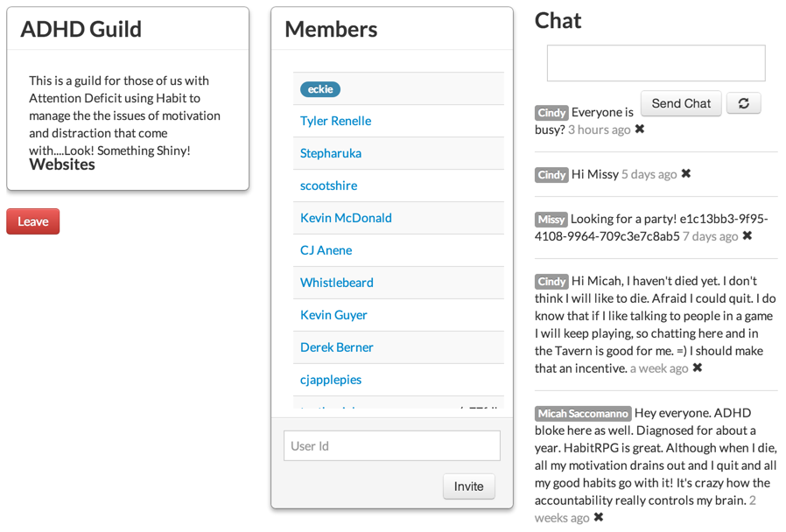Click the Cindy name tag on top message
This screenshot has width=786, height=532.
pyautogui.click(x=551, y=113)
